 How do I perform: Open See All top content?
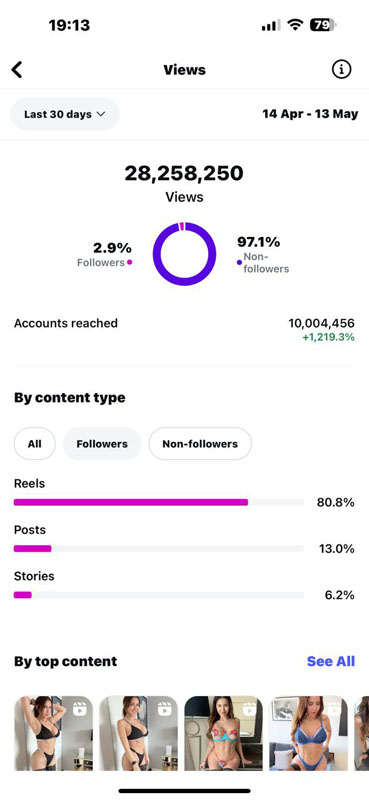[331, 661]
